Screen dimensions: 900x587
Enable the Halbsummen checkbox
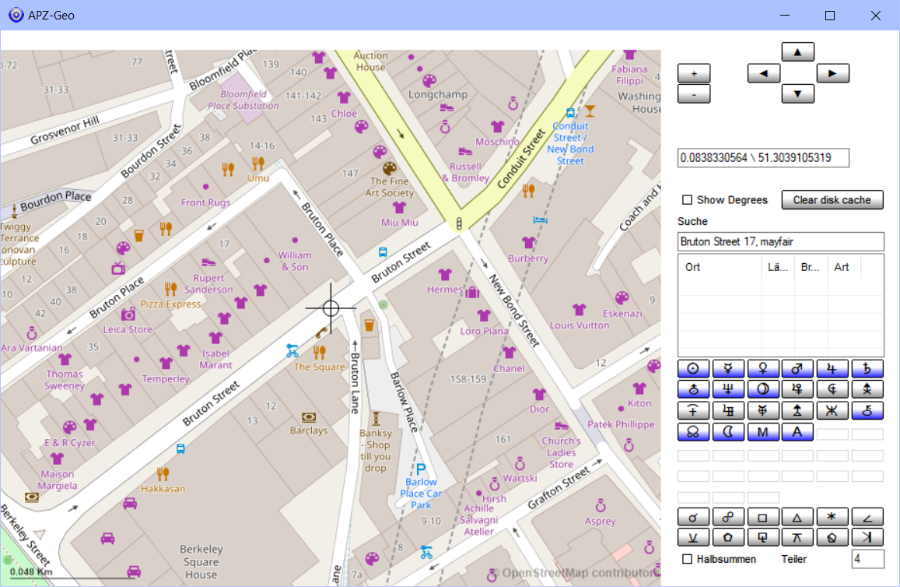tap(687, 559)
